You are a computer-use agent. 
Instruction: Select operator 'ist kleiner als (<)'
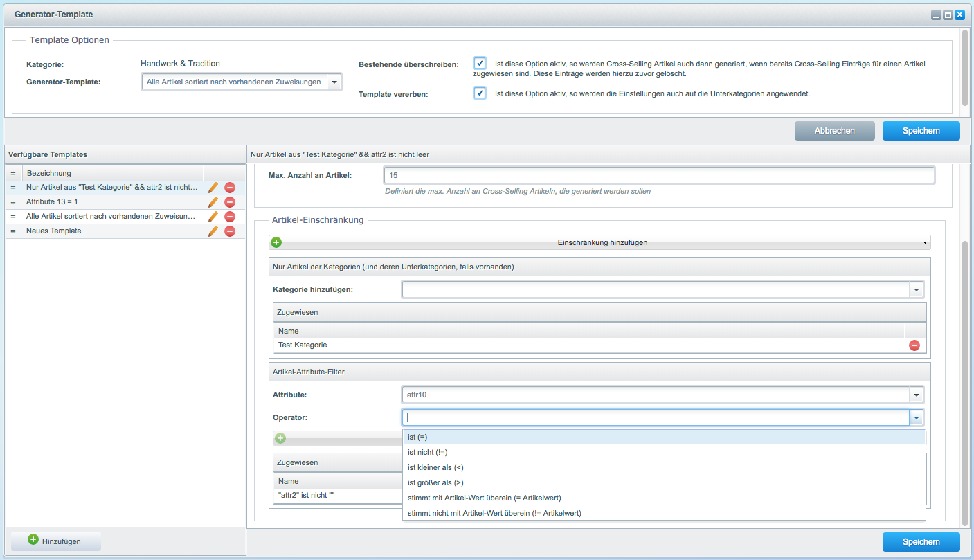(x=664, y=467)
